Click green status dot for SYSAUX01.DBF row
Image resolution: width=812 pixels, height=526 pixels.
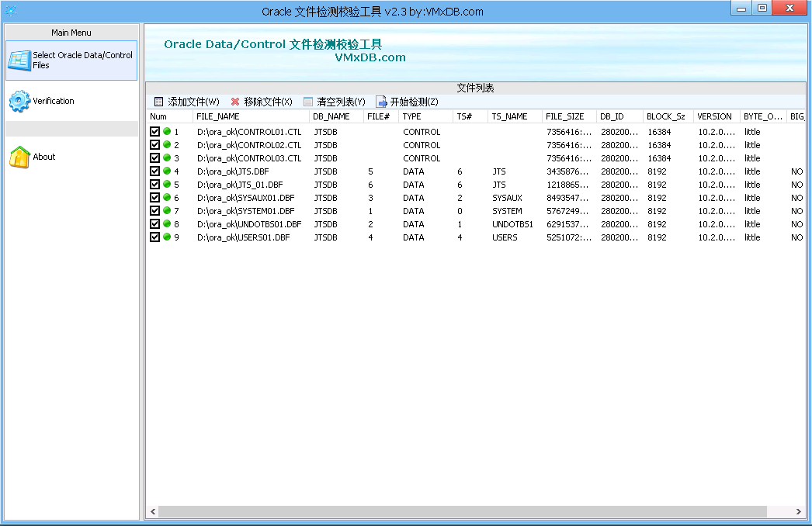click(x=167, y=198)
